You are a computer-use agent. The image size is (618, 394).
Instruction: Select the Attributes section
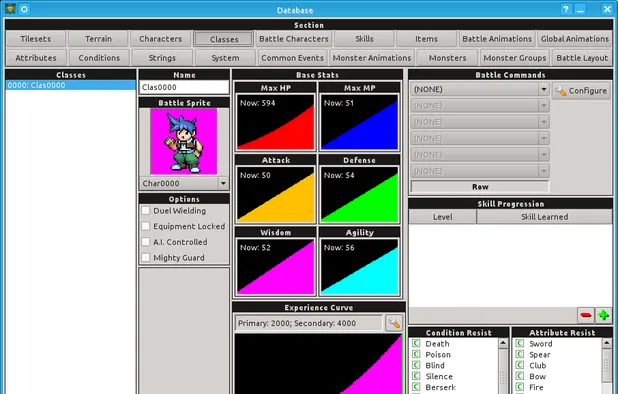[x=36, y=58]
